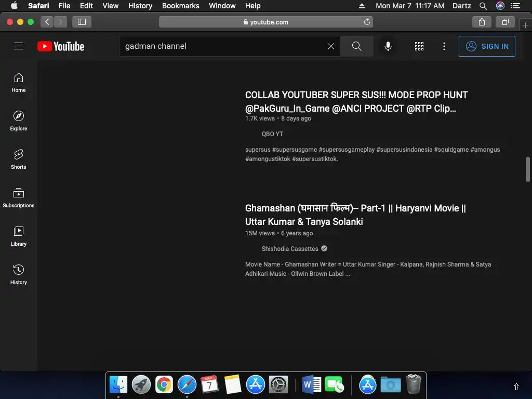Click the Movie Name Ghamashan description text
Screen dimensions: 532x399
[x=368, y=269]
